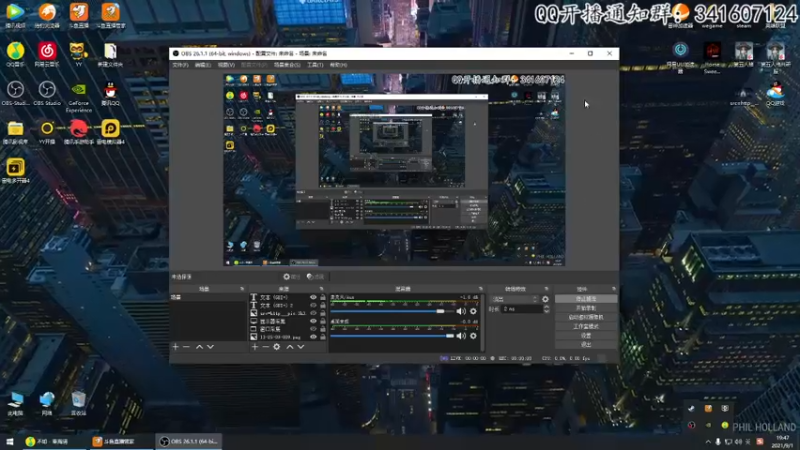Open Desktop Audio settings gear
The image size is (800, 450).
point(473,336)
